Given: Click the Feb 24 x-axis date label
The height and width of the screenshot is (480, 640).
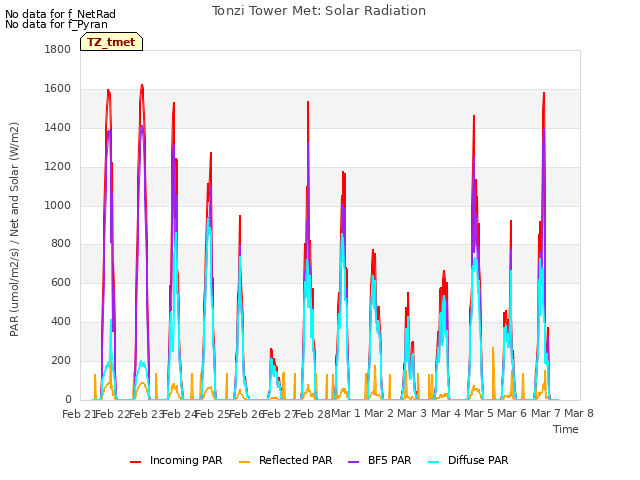Looking at the screenshot, I should [180, 414].
